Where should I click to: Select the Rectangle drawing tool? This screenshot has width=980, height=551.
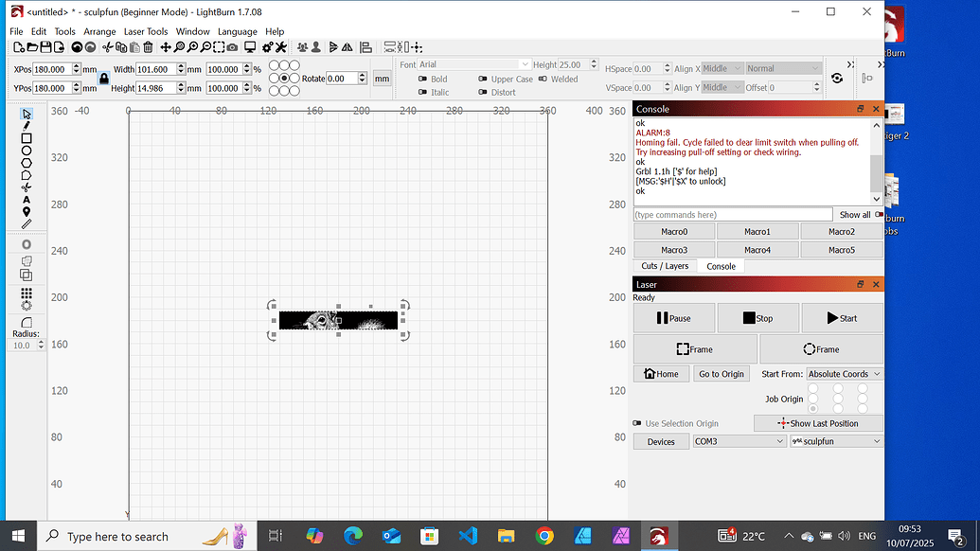(27, 138)
